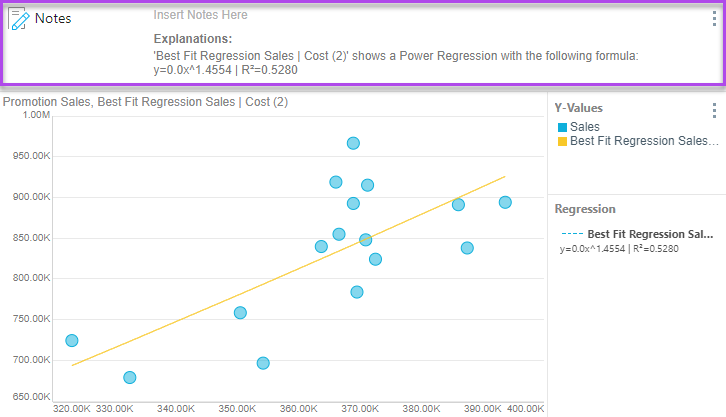Click the rightmost data point on the chart

point(505,202)
